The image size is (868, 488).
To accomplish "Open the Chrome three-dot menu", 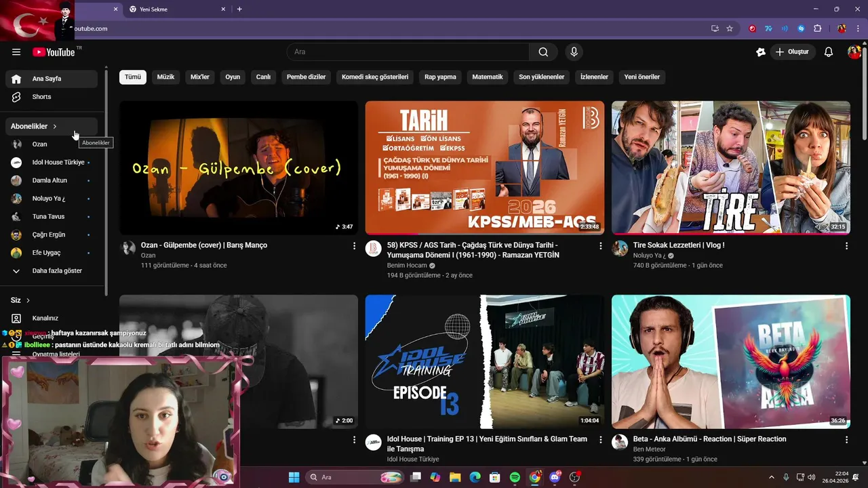I will tap(857, 28).
